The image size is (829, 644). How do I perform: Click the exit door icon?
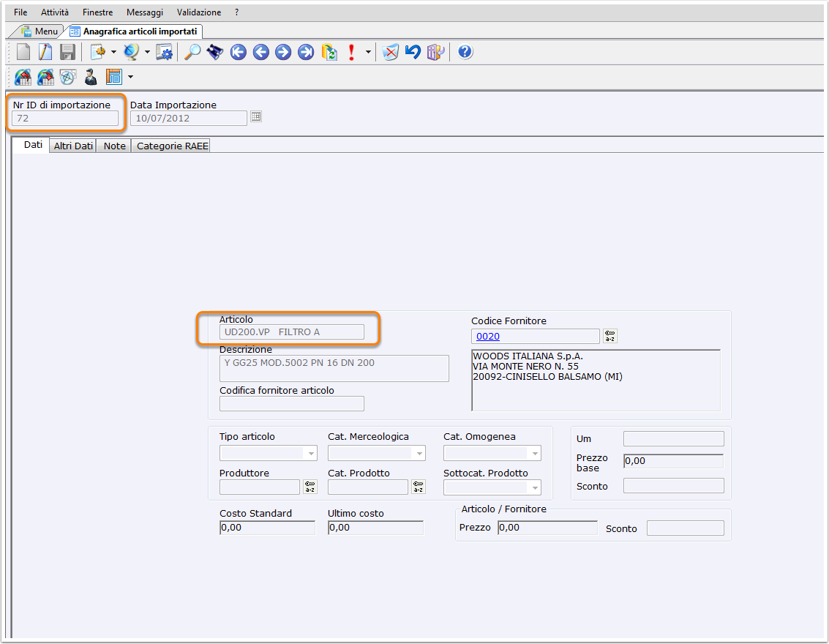[435, 52]
